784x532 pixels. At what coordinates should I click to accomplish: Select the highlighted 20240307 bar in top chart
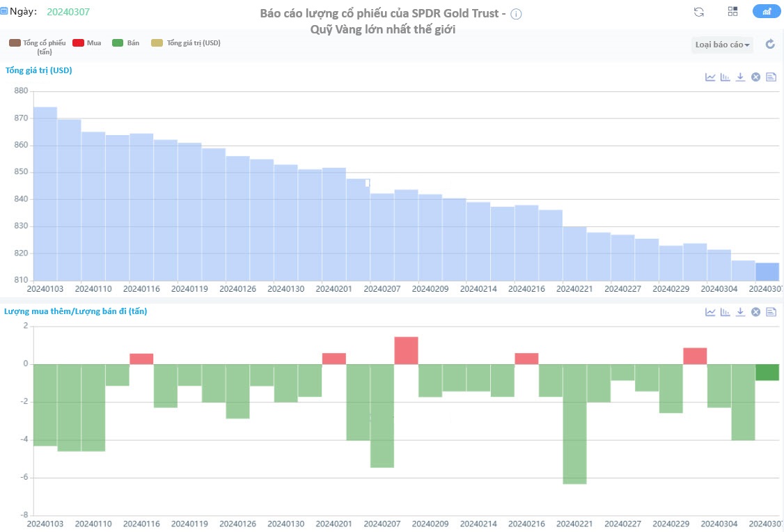tap(767, 272)
